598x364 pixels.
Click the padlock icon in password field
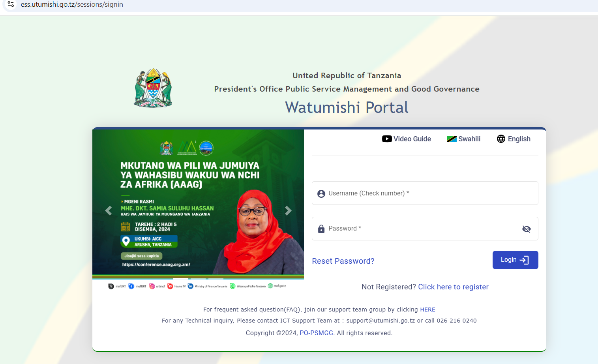pyautogui.click(x=321, y=229)
